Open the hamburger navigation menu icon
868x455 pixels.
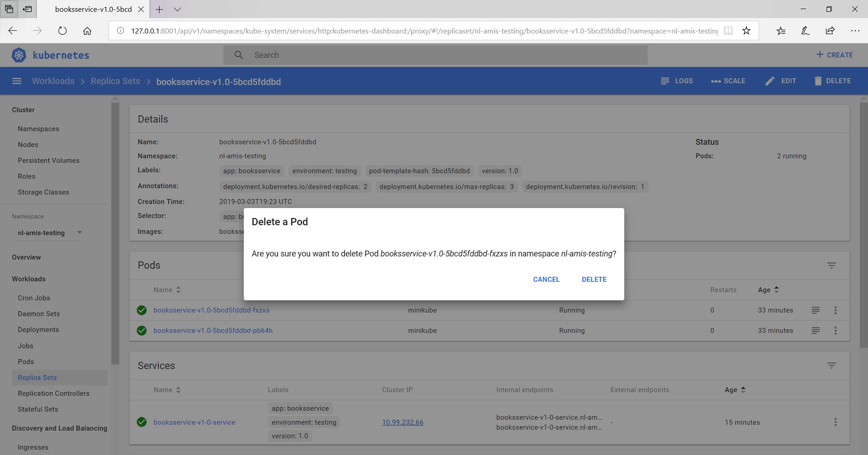(17, 81)
